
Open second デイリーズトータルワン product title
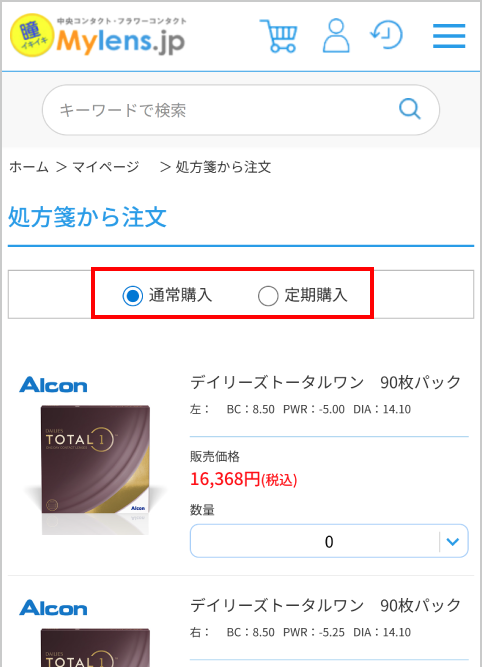(x=325, y=605)
